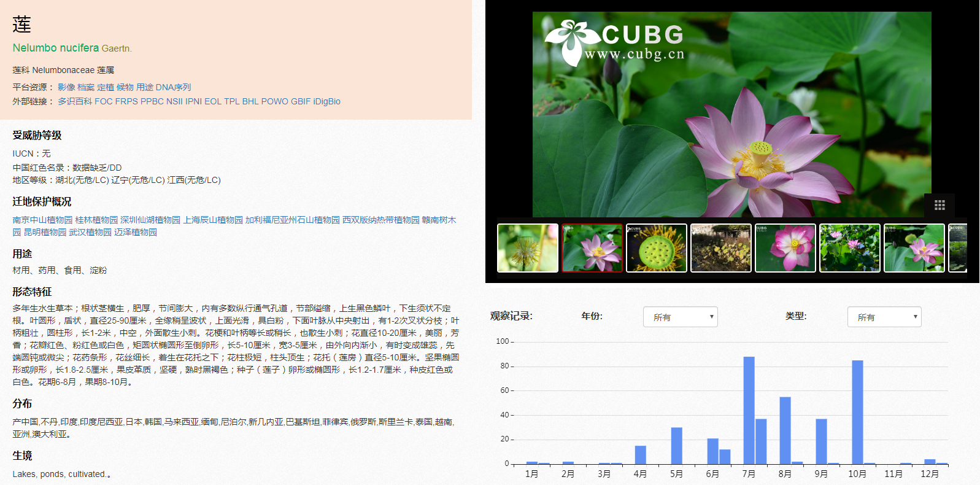
Task: Click the tall October bar in chart
Action: point(857,411)
